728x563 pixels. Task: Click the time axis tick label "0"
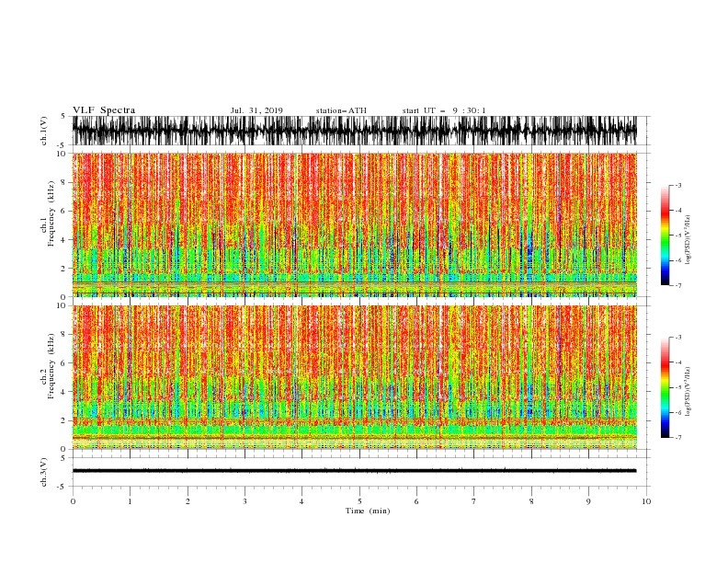point(73,501)
